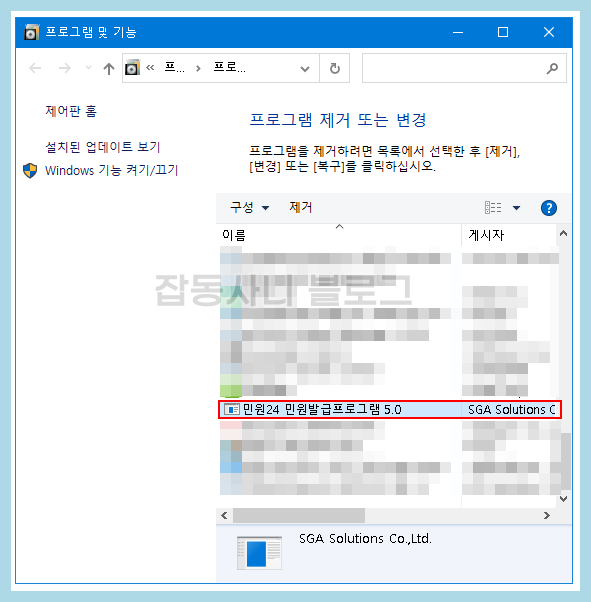
Task: Refresh the program list
Action: coord(334,68)
